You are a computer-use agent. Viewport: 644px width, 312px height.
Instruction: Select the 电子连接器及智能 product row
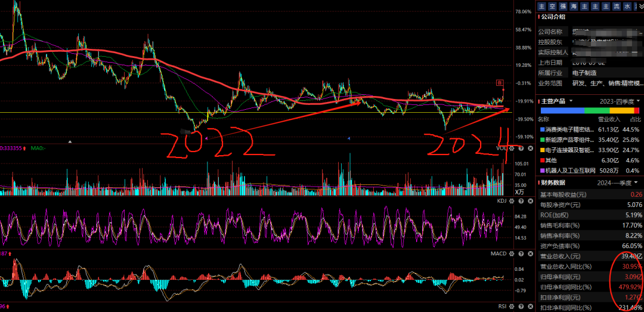(x=590, y=150)
